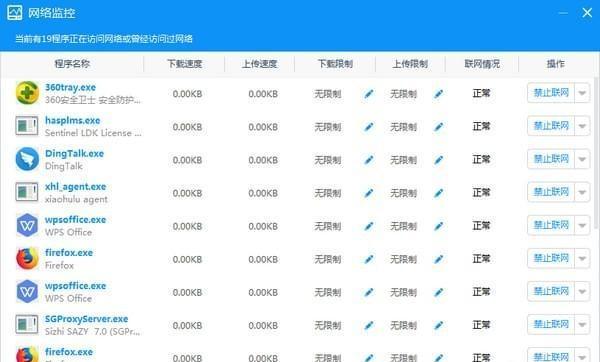Image resolution: width=600 pixels, height=362 pixels.
Task: Edit download limit pencil for SGProxyServer.exe
Action: [369, 325]
